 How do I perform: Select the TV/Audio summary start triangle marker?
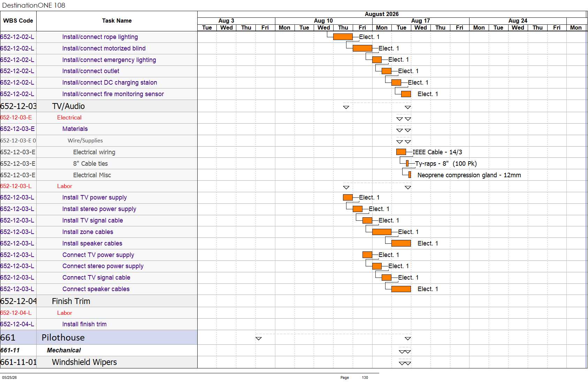[346, 107]
